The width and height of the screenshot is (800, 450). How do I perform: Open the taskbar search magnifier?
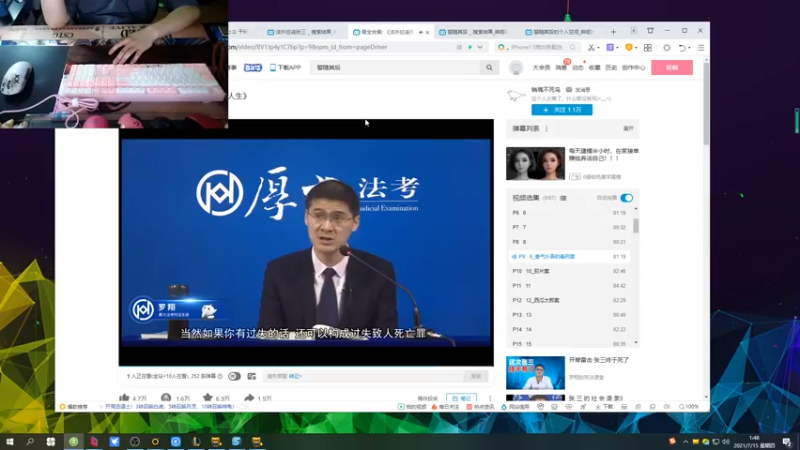[30, 441]
